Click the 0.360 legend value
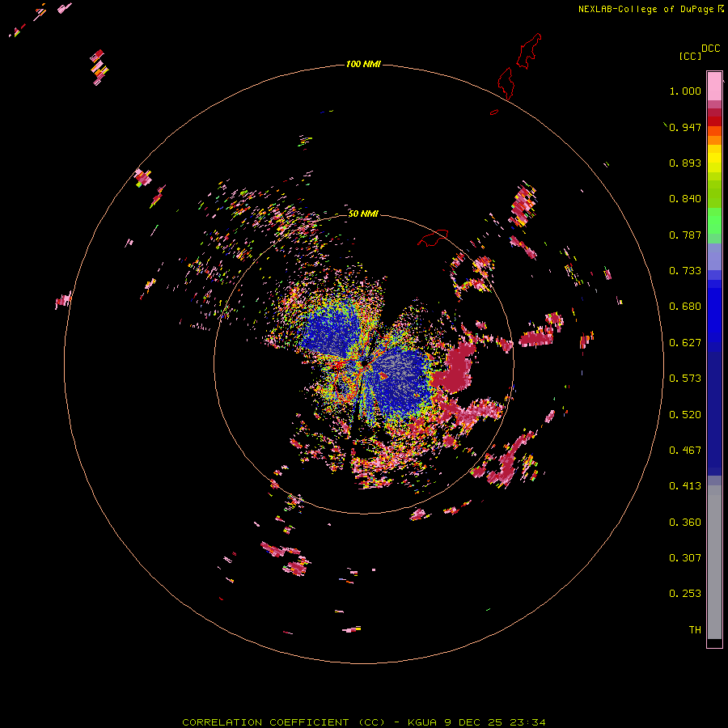The image size is (728, 728). 685,523
